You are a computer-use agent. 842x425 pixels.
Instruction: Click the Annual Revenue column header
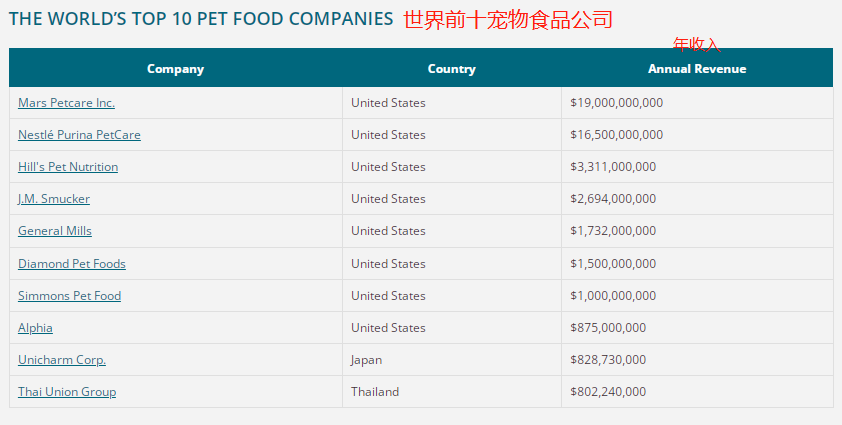coord(697,69)
